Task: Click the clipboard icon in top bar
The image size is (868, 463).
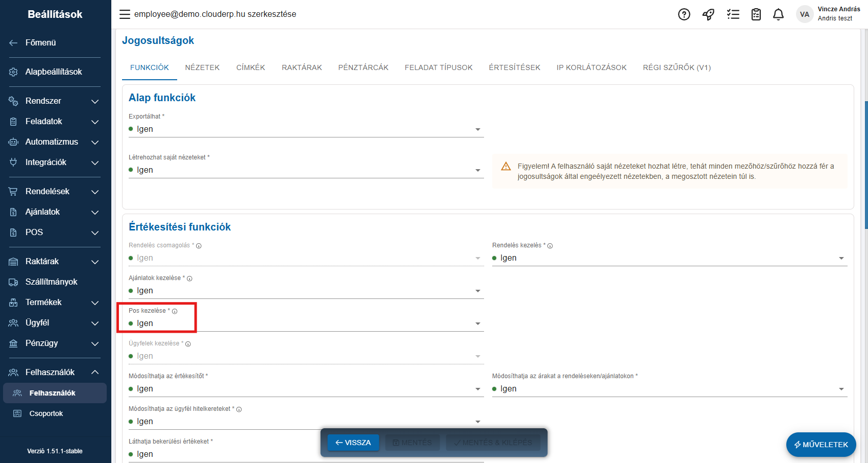Action: [756, 14]
